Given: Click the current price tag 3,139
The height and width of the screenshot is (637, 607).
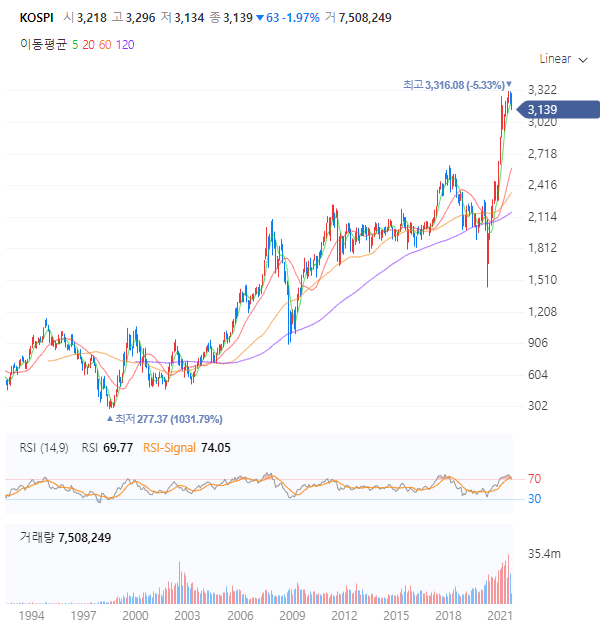Looking at the screenshot, I should (557, 110).
